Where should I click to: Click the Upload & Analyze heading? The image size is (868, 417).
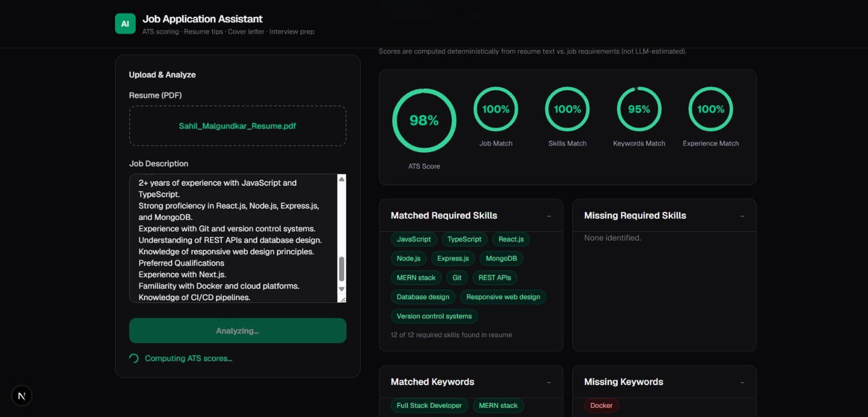pos(162,75)
